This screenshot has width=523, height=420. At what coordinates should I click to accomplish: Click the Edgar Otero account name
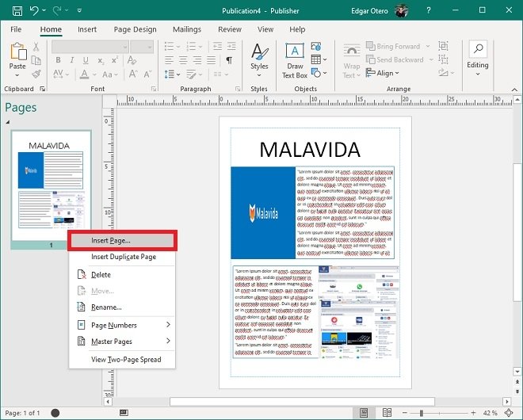(369, 11)
